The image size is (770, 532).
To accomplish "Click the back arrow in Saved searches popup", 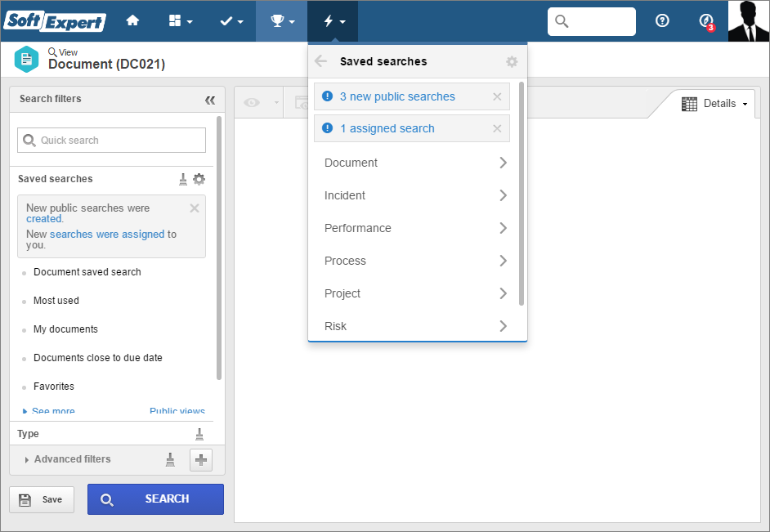I will click(320, 61).
